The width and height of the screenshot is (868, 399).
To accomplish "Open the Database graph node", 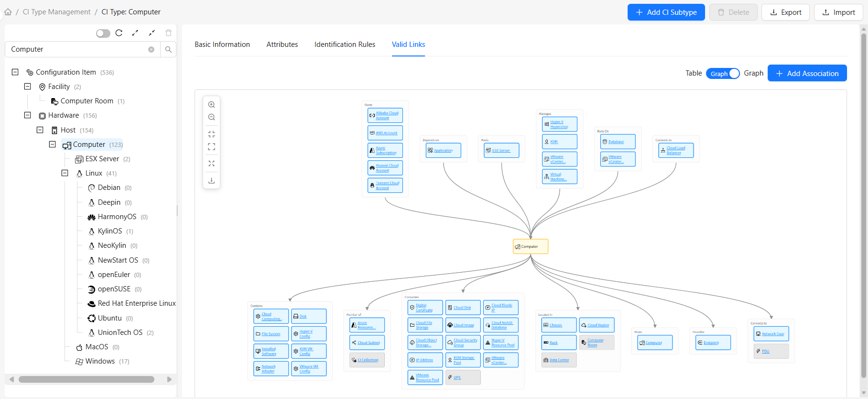I will click(x=618, y=142).
